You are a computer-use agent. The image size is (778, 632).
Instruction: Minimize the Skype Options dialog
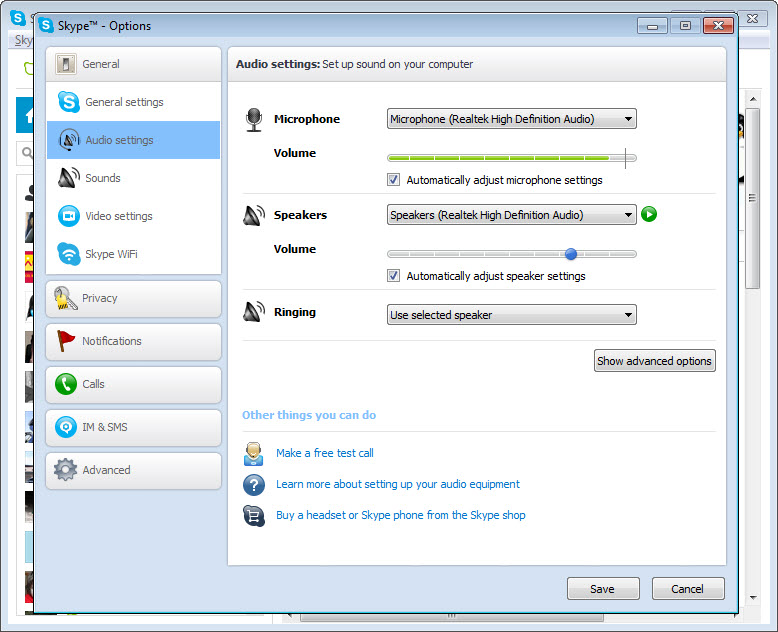coord(652,26)
